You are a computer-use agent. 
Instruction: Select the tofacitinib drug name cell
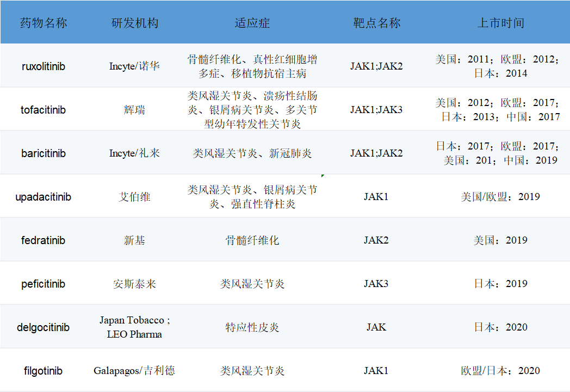pyautogui.click(x=44, y=110)
